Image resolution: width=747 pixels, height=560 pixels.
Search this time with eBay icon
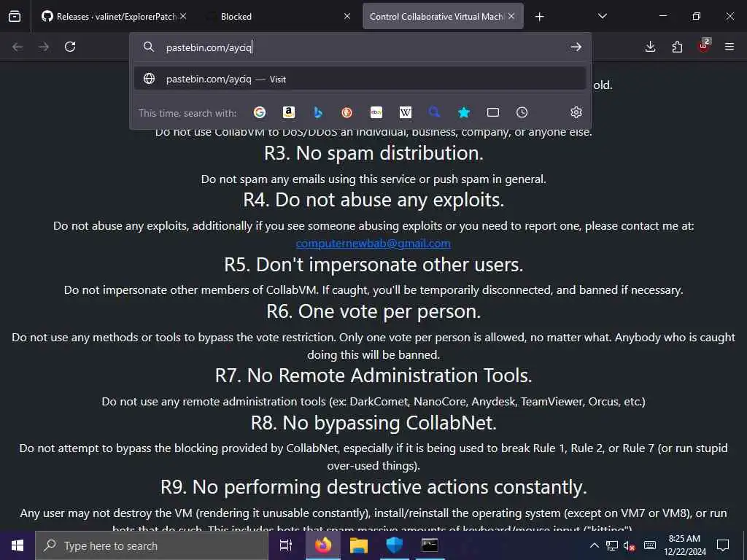[x=376, y=112]
